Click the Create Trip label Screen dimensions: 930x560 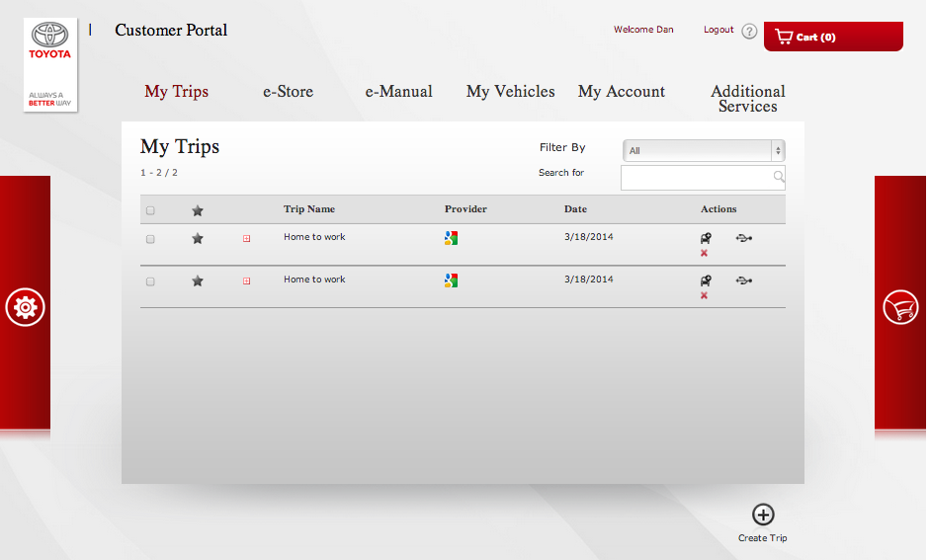(x=763, y=538)
